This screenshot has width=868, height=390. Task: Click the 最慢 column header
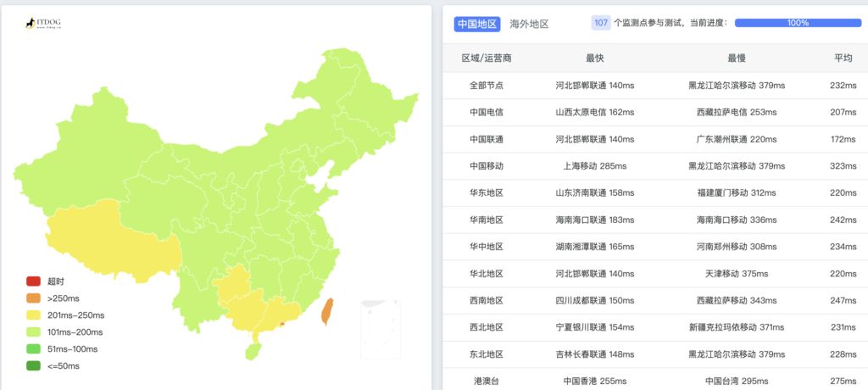tap(737, 58)
